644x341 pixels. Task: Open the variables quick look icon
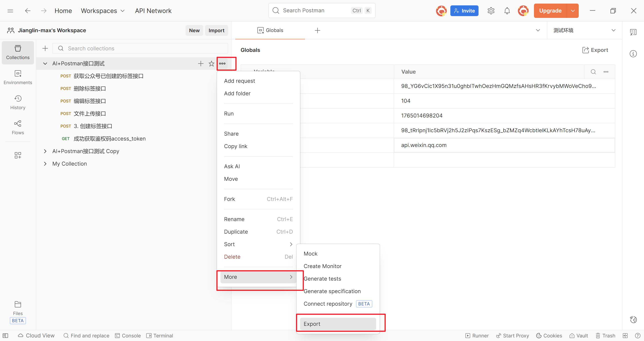click(x=633, y=32)
